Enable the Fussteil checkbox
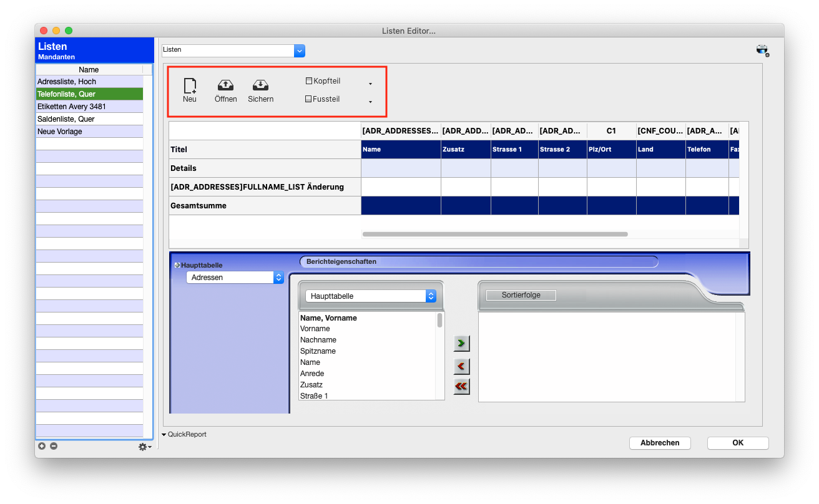This screenshot has height=504, width=819. (x=308, y=99)
